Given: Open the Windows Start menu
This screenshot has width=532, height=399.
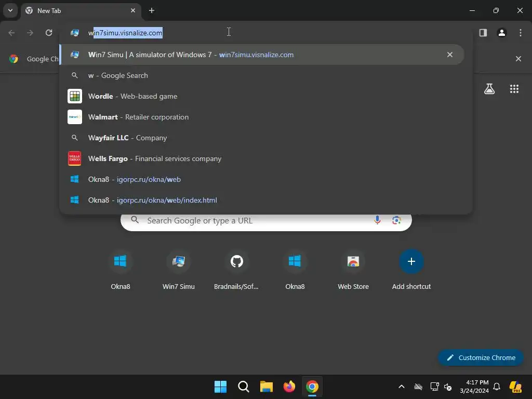Looking at the screenshot, I should coord(220,387).
